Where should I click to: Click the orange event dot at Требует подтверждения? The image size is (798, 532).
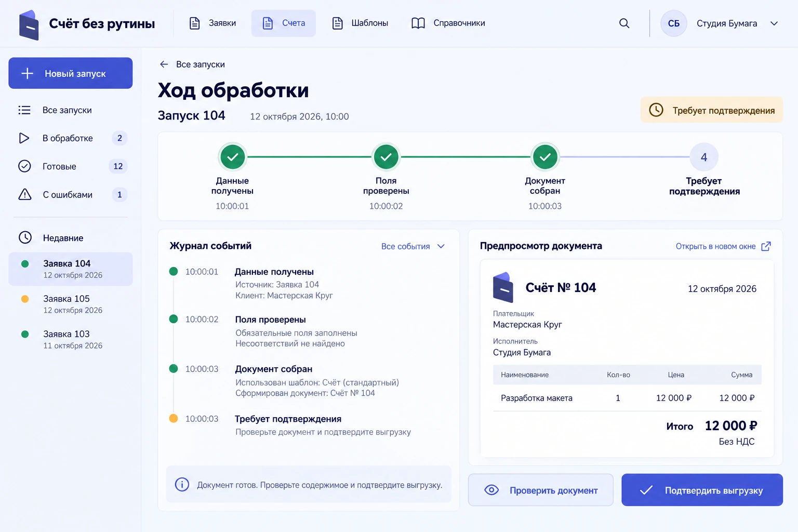[174, 418]
